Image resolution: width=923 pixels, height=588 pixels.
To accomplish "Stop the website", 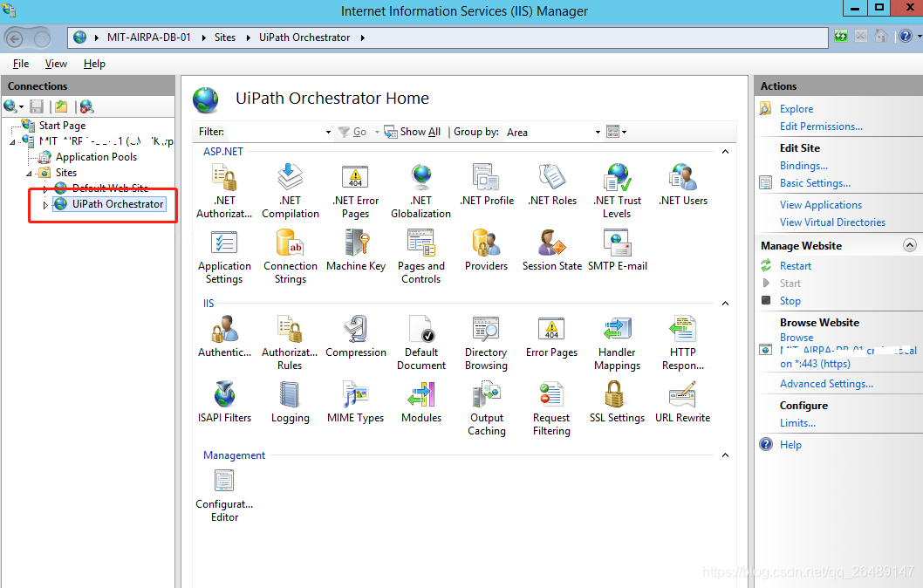I will click(x=790, y=301).
